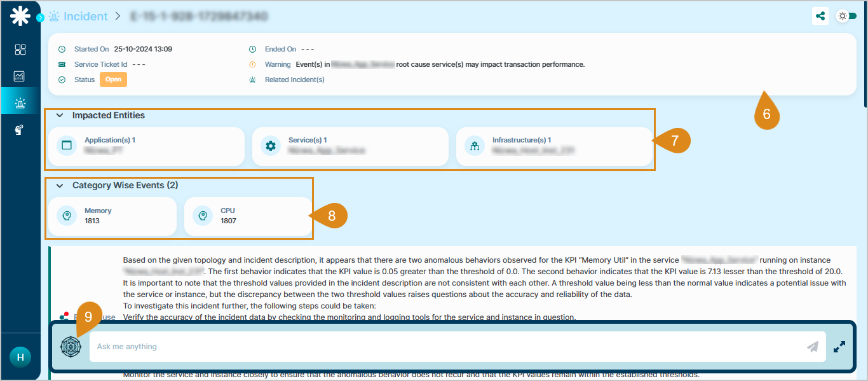Click the Open status badge
The image size is (868, 381).
[x=113, y=80]
